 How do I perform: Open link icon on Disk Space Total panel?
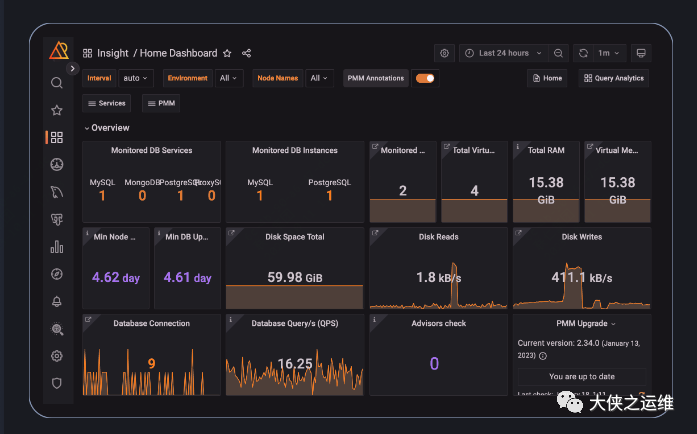click(231, 233)
